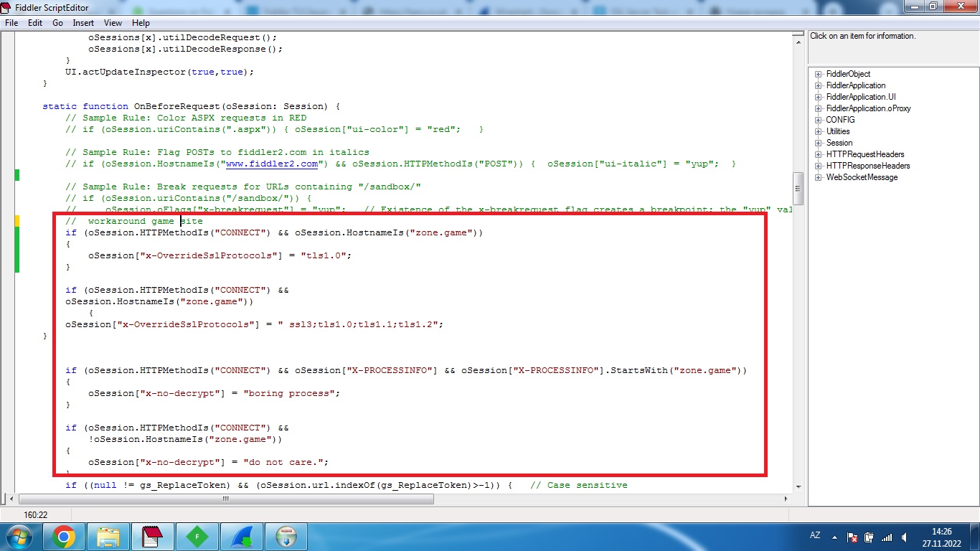Click the Fiddler ScriptEditor taskbar icon
980x551 pixels.
(152, 537)
